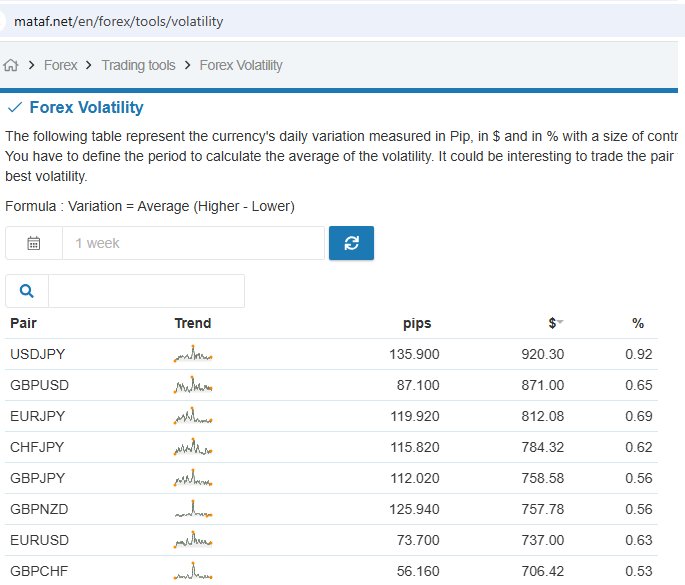685x585 pixels.
Task: Click the 0.92 percent value
Action: pos(639,354)
